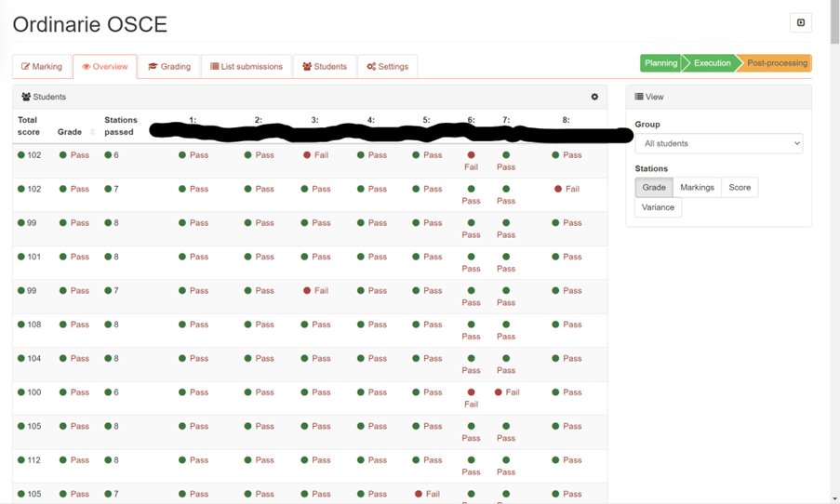Click the Total score column header
This screenshot has height=504, width=840.
[29, 126]
